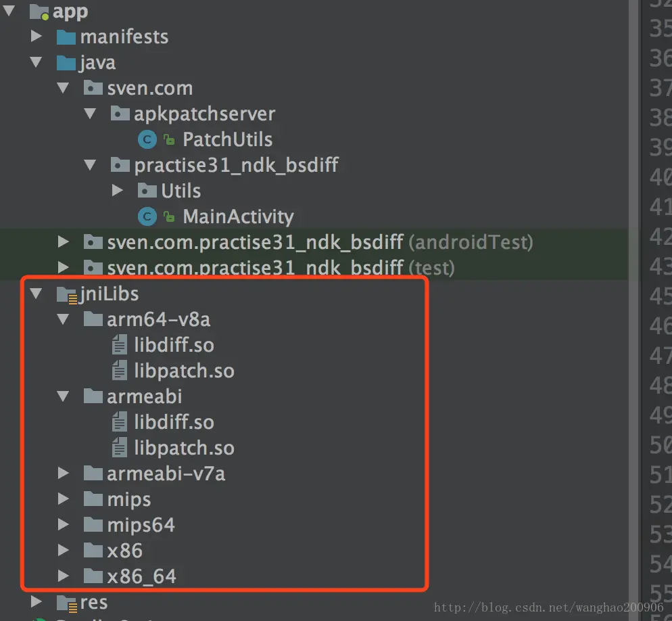Click the arm64-v8a folder icon

point(93,319)
